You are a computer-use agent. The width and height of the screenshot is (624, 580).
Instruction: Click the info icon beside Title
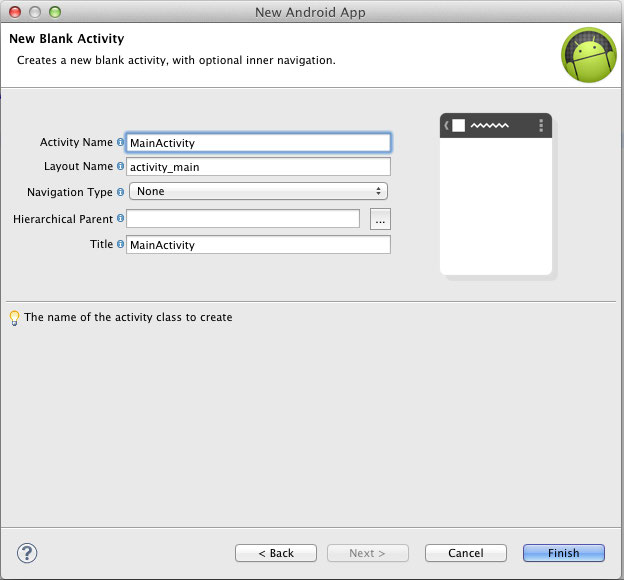point(120,244)
